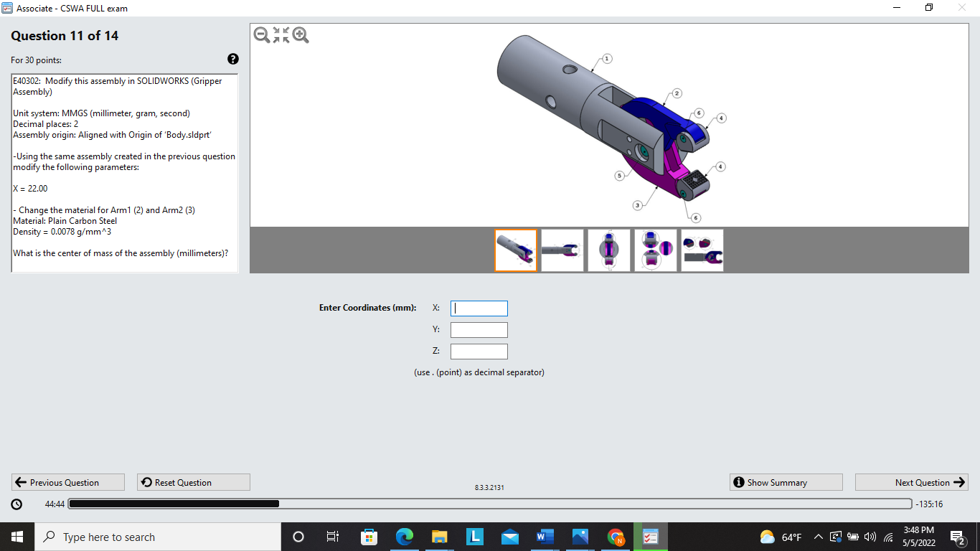Open the Show Summary button
This screenshot has height=551, width=980.
786,482
